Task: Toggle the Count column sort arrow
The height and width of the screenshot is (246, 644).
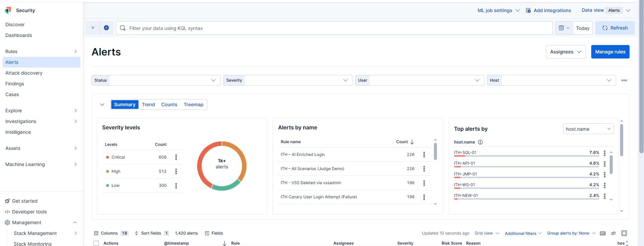Action: coord(412,142)
